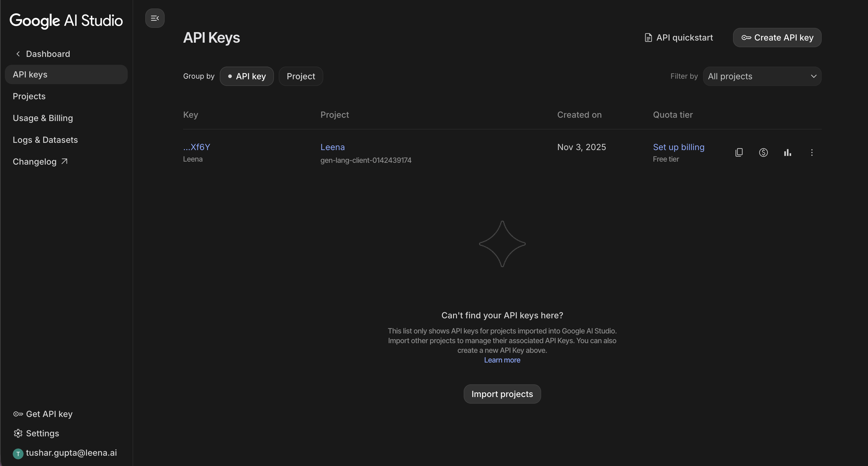
Task: Click the dollar billing icon in key row
Action: click(x=763, y=153)
